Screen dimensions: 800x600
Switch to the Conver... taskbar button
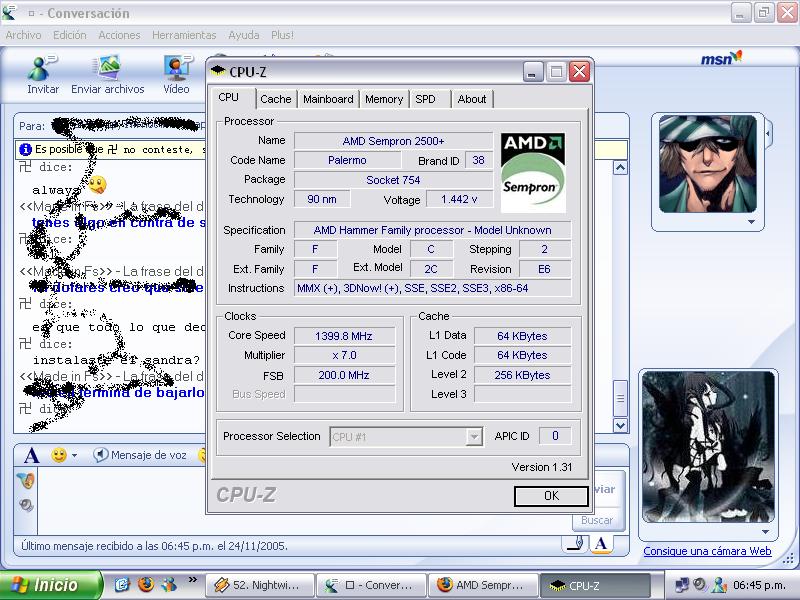point(370,585)
